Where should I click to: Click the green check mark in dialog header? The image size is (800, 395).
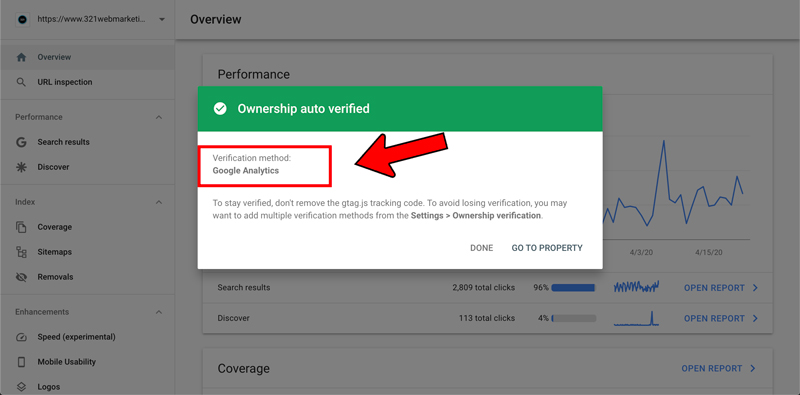click(220, 109)
